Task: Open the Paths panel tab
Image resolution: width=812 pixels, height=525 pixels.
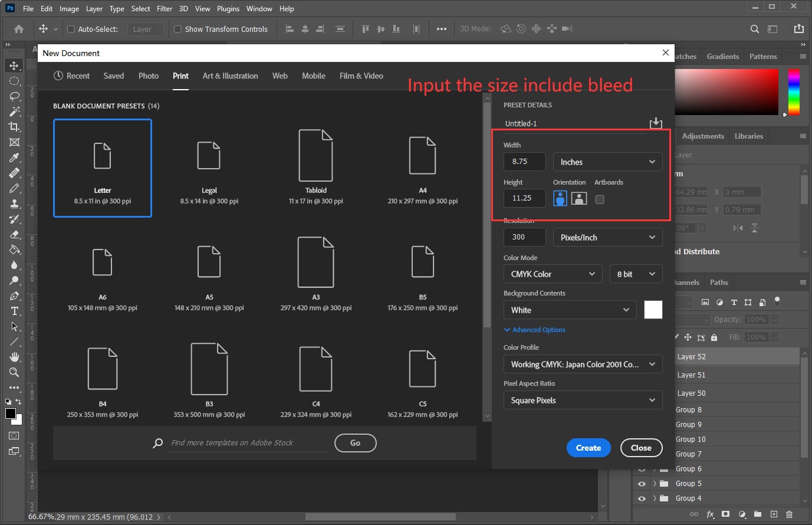Action: [x=719, y=283]
